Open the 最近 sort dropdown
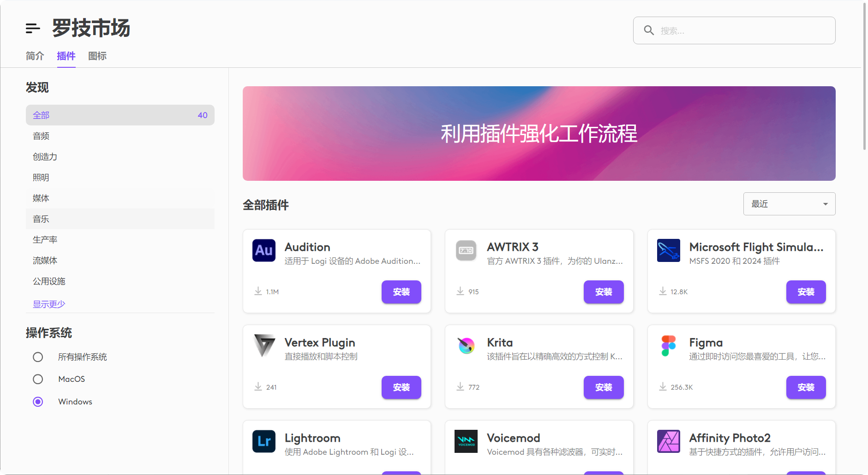The width and height of the screenshot is (868, 475). pyautogui.click(x=789, y=204)
